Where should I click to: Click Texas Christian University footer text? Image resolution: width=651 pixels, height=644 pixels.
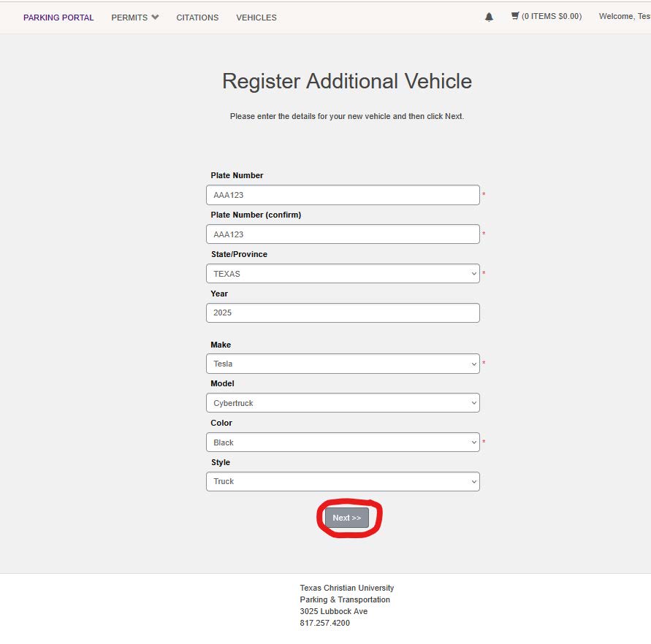coord(346,588)
